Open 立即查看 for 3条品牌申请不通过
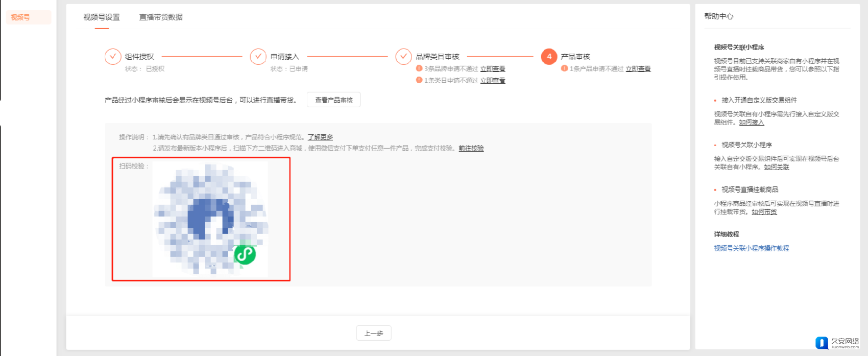This screenshot has width=868, height=356. pos(493,69)
